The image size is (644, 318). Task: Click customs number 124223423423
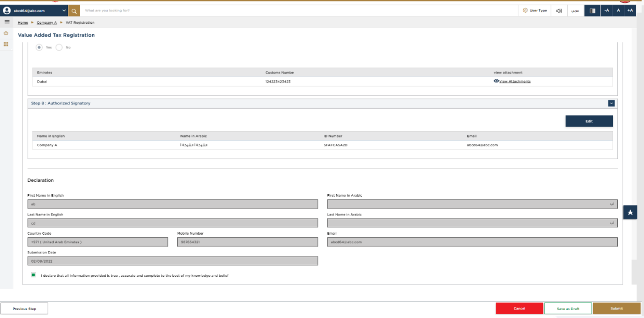278,82
